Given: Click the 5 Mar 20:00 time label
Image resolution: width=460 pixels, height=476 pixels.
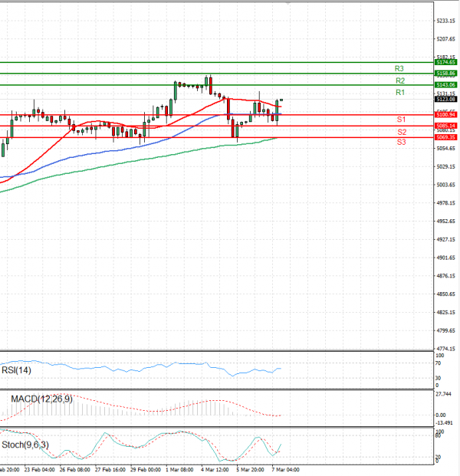Looking at the screenshot, I should 250,470.
